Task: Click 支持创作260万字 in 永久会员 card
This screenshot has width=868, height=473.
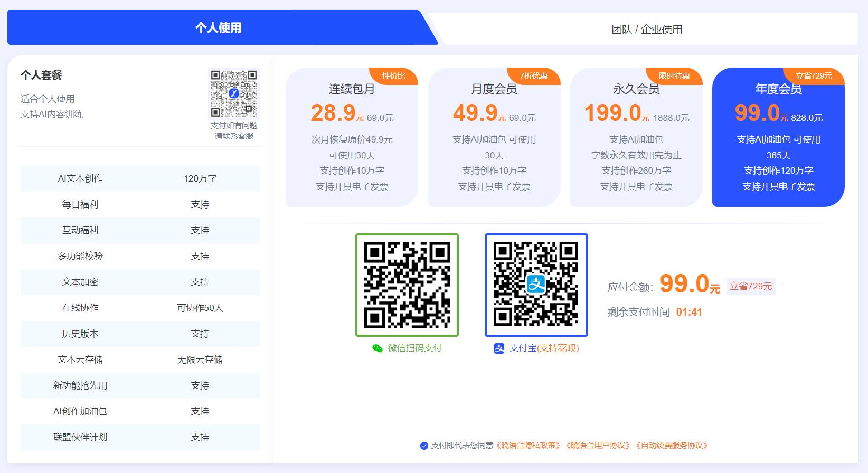Action: pyautogui.click(x=636, y=171)
